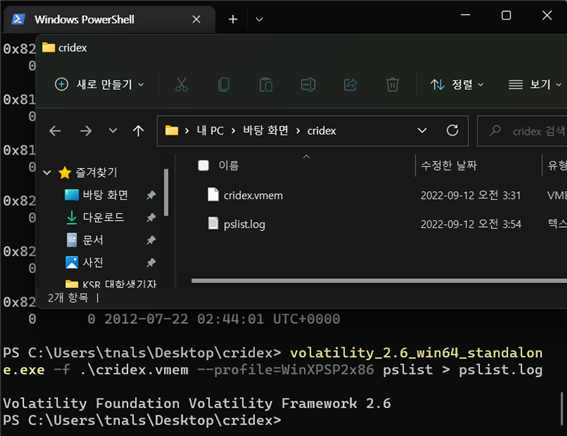Open the 정렬 sort dropdown

(457, 85)
